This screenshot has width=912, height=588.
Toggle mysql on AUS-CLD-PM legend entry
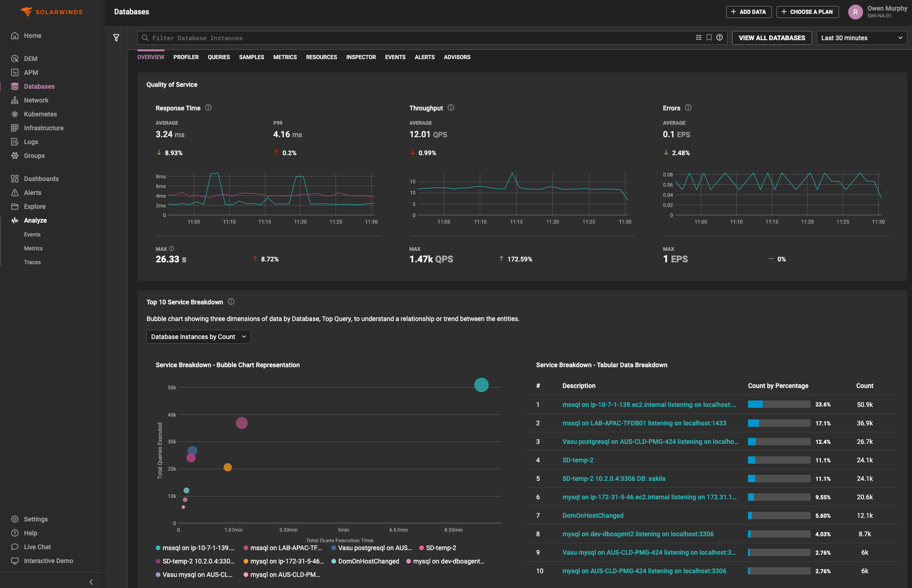(282, 575)
